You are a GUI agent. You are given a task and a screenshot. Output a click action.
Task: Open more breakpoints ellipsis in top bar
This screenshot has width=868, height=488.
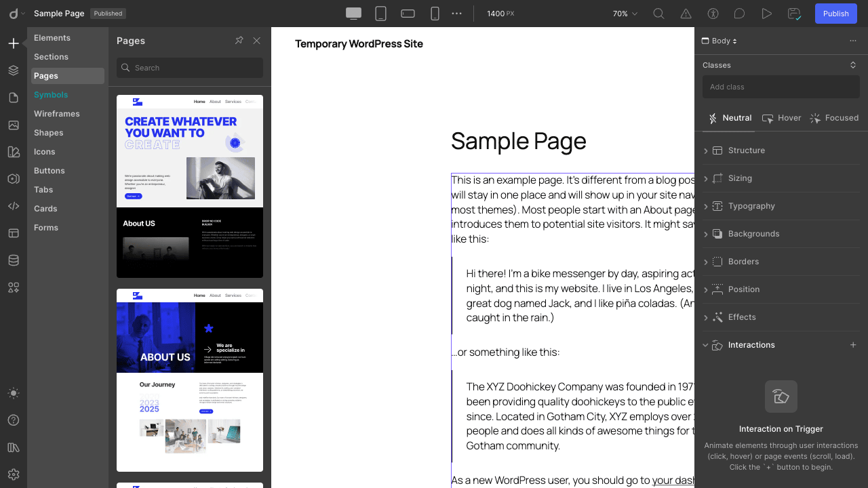(x=456, y=14)
